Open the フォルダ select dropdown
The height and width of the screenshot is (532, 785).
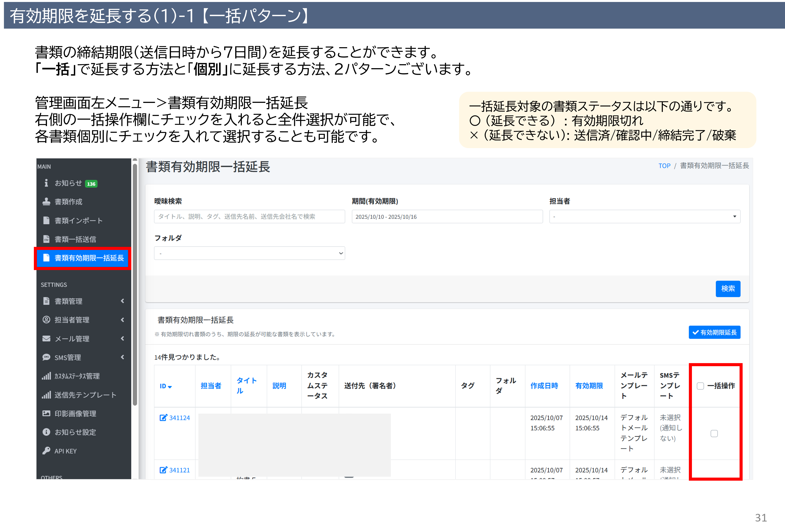coord(249,253)
